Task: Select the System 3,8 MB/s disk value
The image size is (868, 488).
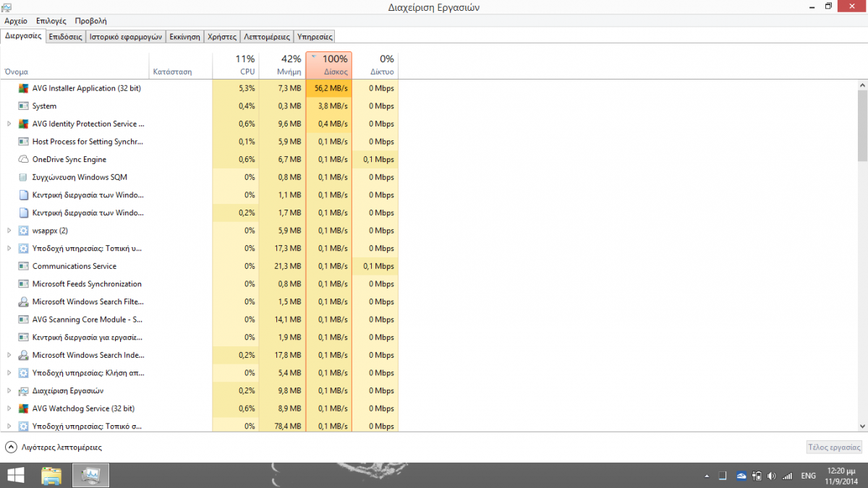Action: click(329, 106)
